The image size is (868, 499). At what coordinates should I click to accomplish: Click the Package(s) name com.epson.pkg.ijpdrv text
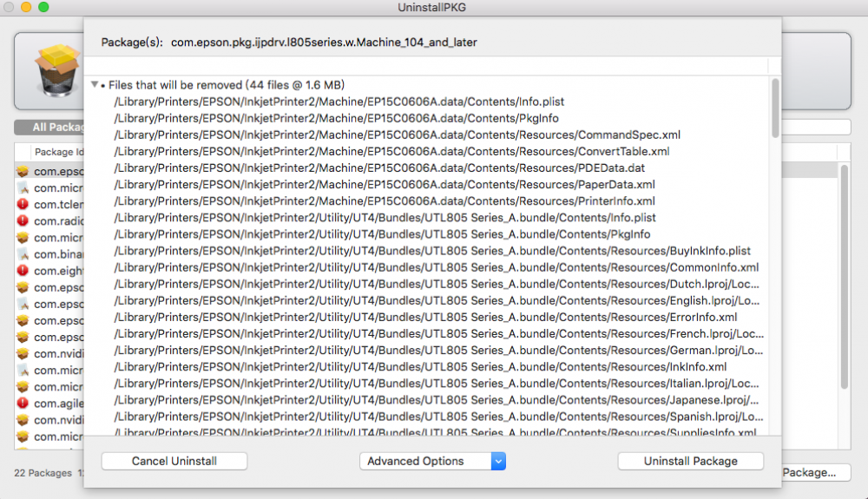tap(324, 42)
